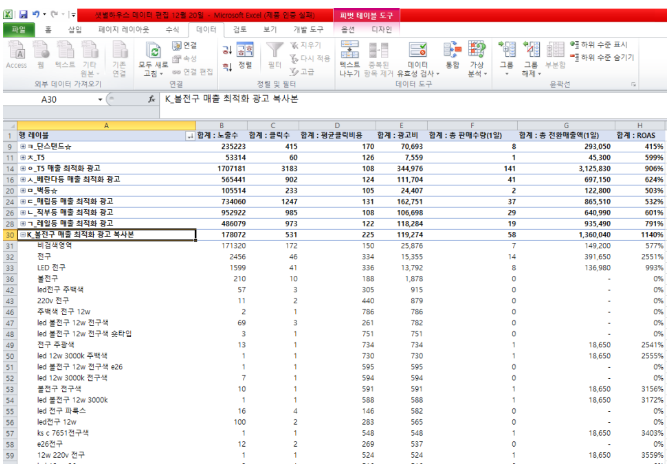This screenshot has height=472, width=668.
Task: Expand ㄷ_매립등 매출 최적화 광고 row
Action: pos(23,201)
